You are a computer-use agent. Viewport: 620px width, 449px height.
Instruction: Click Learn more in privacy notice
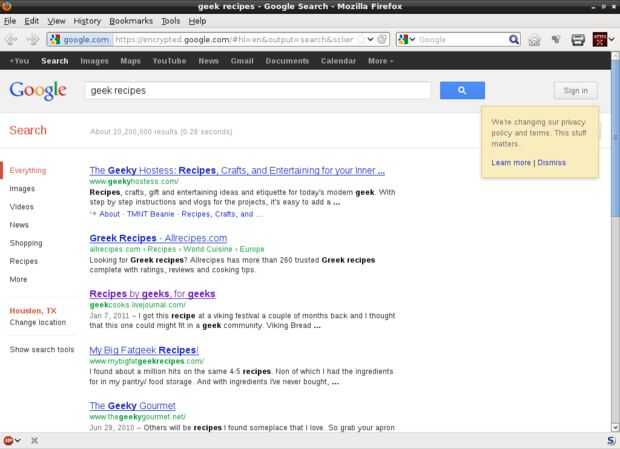511,162
